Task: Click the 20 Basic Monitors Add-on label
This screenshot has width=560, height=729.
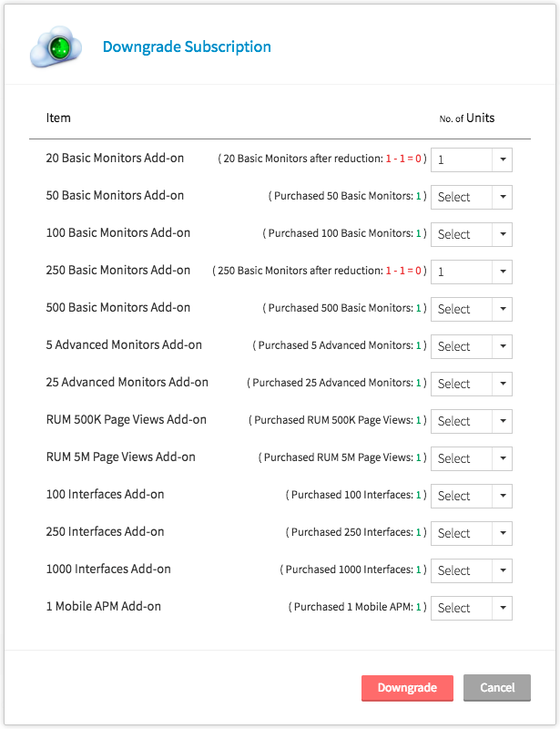Action: (x=115, y=159)
